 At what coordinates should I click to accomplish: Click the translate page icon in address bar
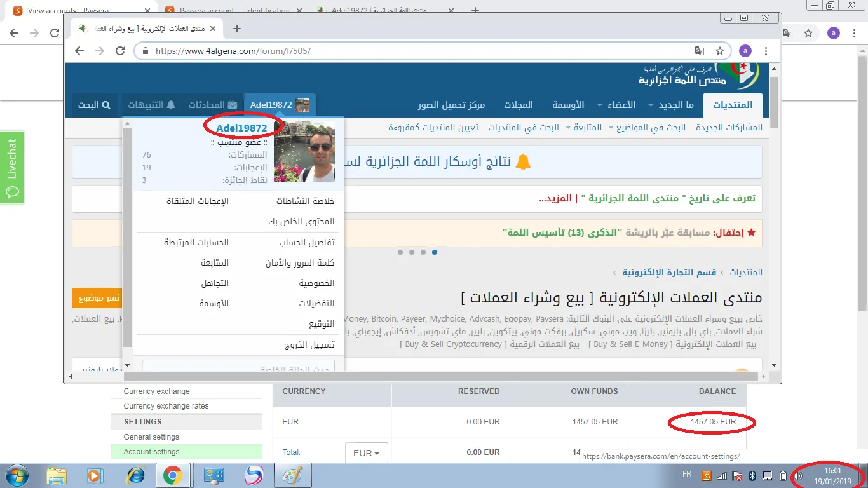click(x=699, y=51)
